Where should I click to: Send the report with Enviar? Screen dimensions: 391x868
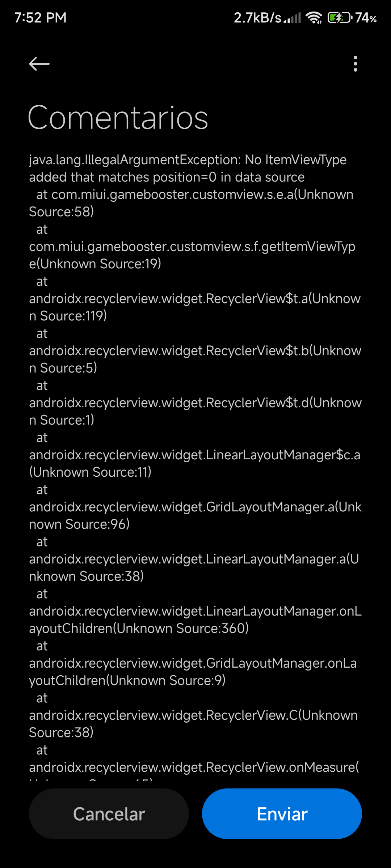pos(282,814)
